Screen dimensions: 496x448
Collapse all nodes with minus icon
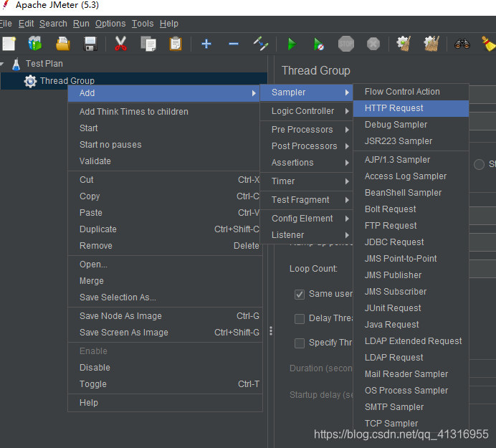234,44
